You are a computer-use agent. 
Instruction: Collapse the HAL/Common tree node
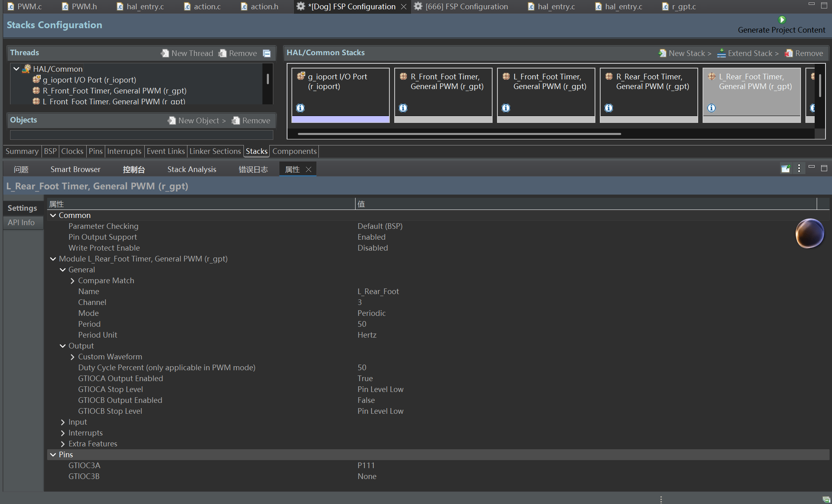click(x=17, y=69)
